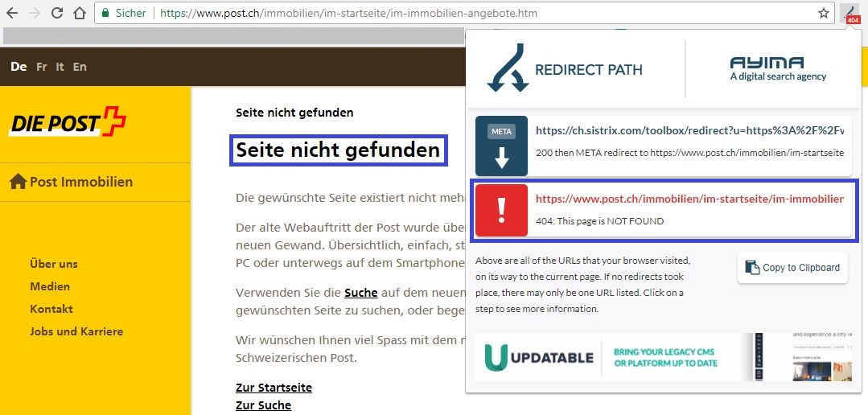The width and height of the screenshot is (868, 415).
Task: Go to the browser home page
Action: click(79, 14)
